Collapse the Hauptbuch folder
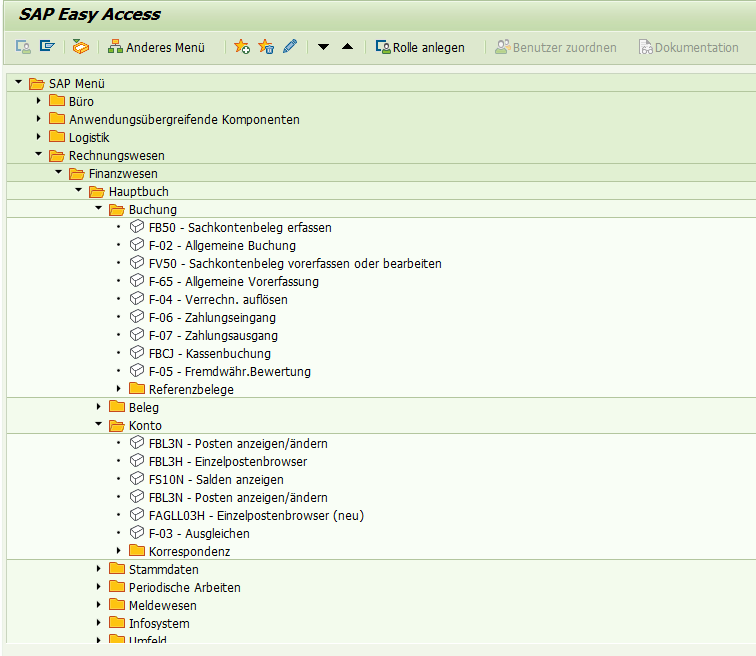The height and width of the screenshot is (656, 756). point(79,190)
